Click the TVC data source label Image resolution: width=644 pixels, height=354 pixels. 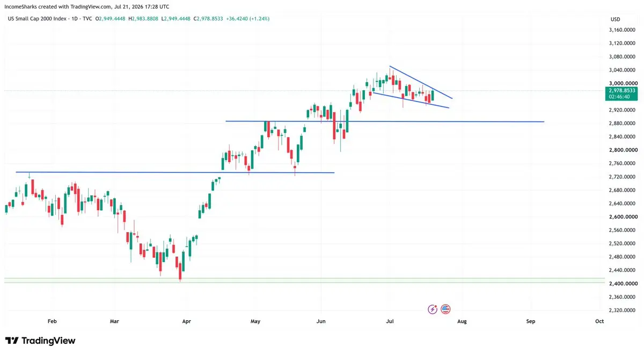(x=85, y=19)
